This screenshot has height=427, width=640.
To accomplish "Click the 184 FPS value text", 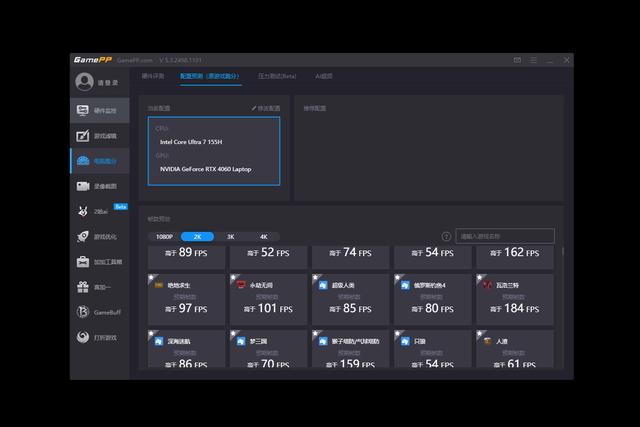I will point(514,309).
